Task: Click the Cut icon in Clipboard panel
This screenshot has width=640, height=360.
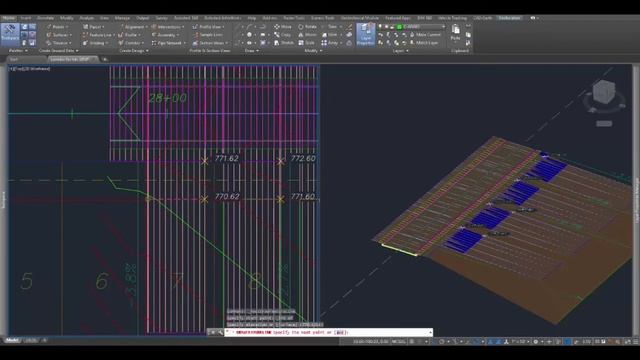Action: 468,27
